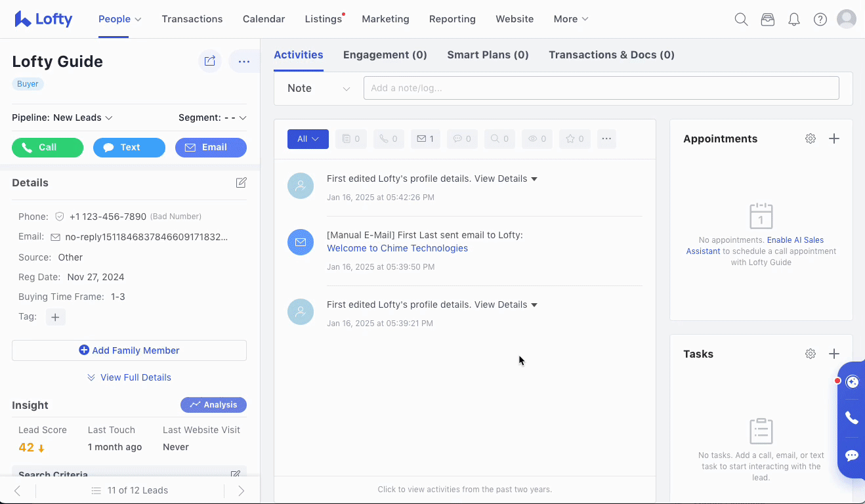Image resolution: width=865 pixels, height=504 pixels.
Task: Filter activities by property searches icon
Action: point(499,139)
